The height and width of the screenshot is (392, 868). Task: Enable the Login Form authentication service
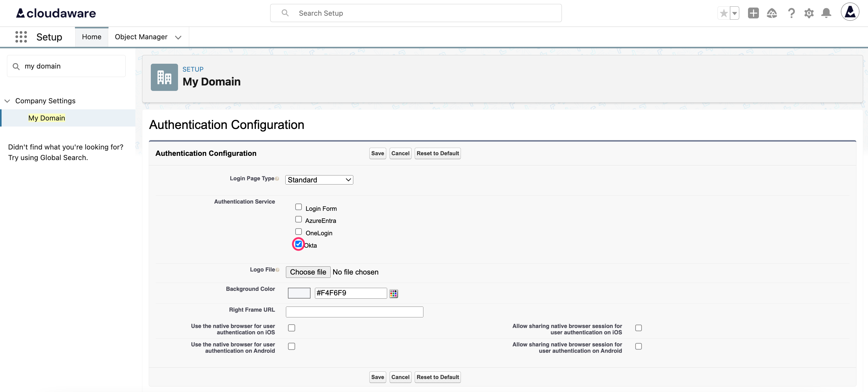point(298,207)
